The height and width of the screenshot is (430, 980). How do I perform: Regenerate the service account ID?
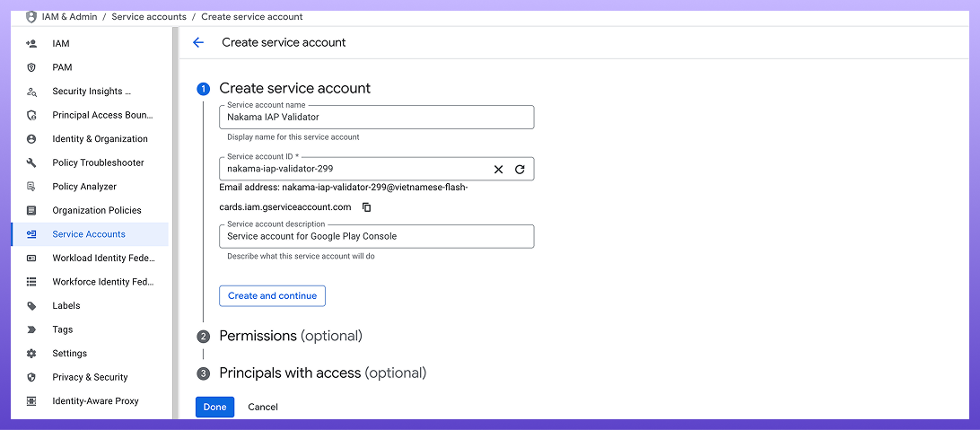coord(520,169)
